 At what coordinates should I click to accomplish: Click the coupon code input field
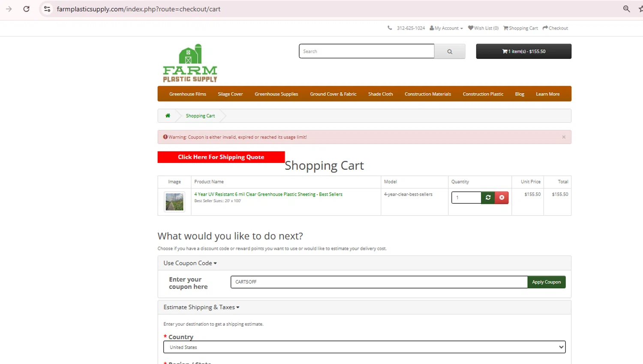pyautogui.click(x=379, y=282)
